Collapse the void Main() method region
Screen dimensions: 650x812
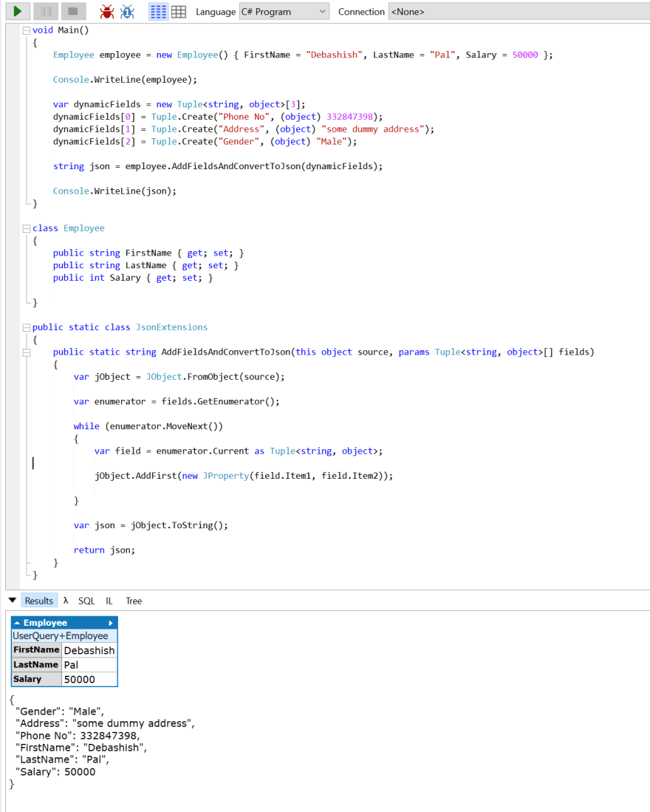tap(27, 30)
